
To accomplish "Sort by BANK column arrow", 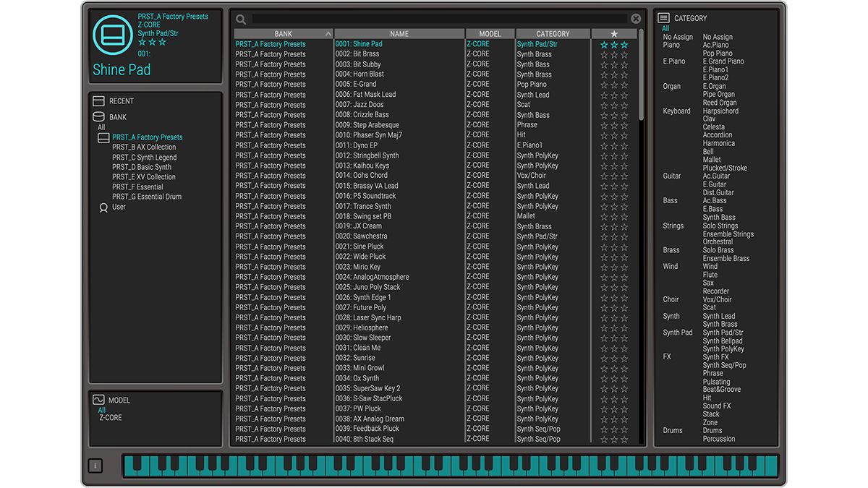I will point(328,34).
